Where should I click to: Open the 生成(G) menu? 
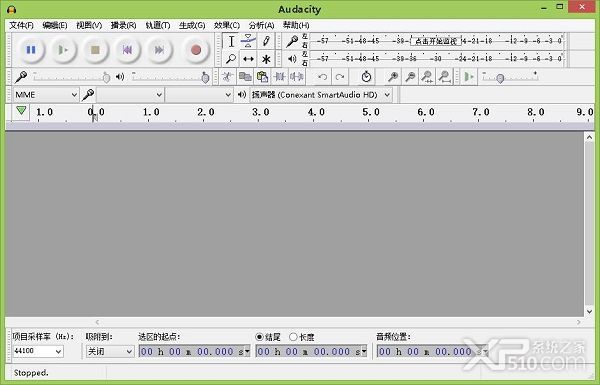click(x=192, y=25)
